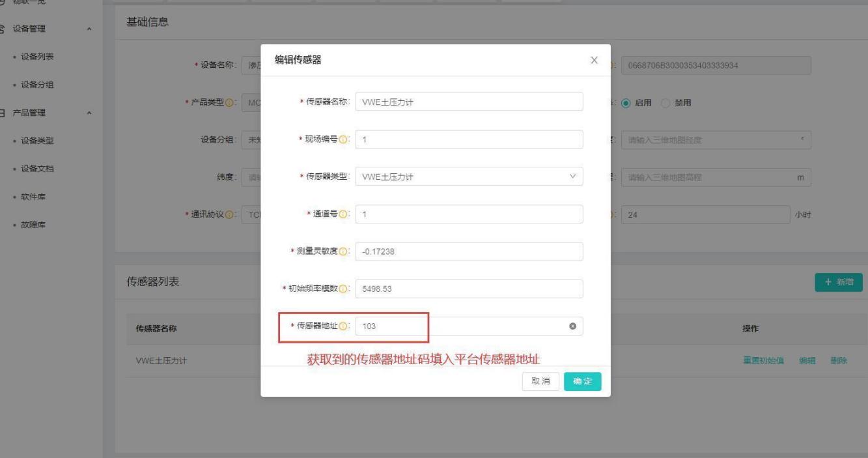Viewport: 868px width, 458px height.
Task: Select the 禁用 radio button
Action: (665, 103)
